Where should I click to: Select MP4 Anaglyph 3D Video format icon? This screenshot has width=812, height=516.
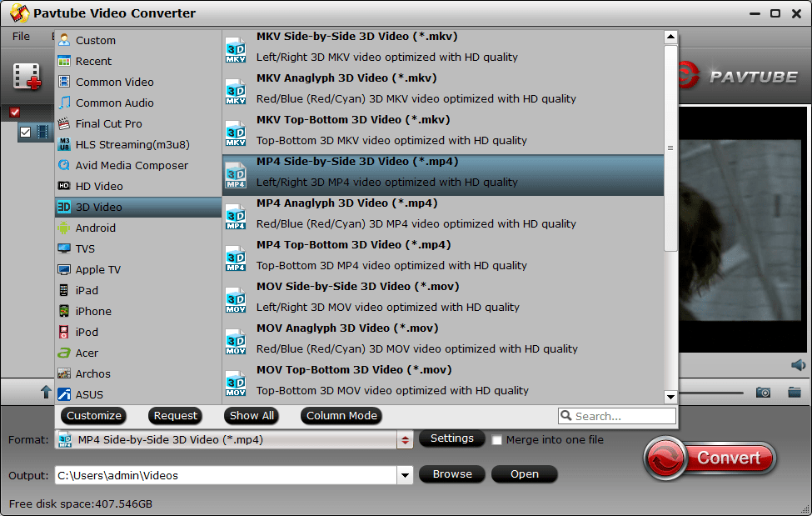click(x=236, y=217)
